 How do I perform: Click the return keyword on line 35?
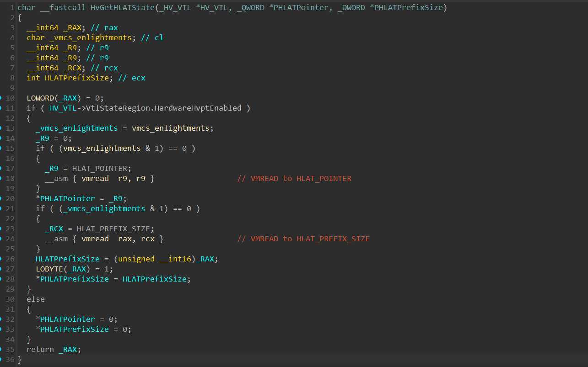40,350
